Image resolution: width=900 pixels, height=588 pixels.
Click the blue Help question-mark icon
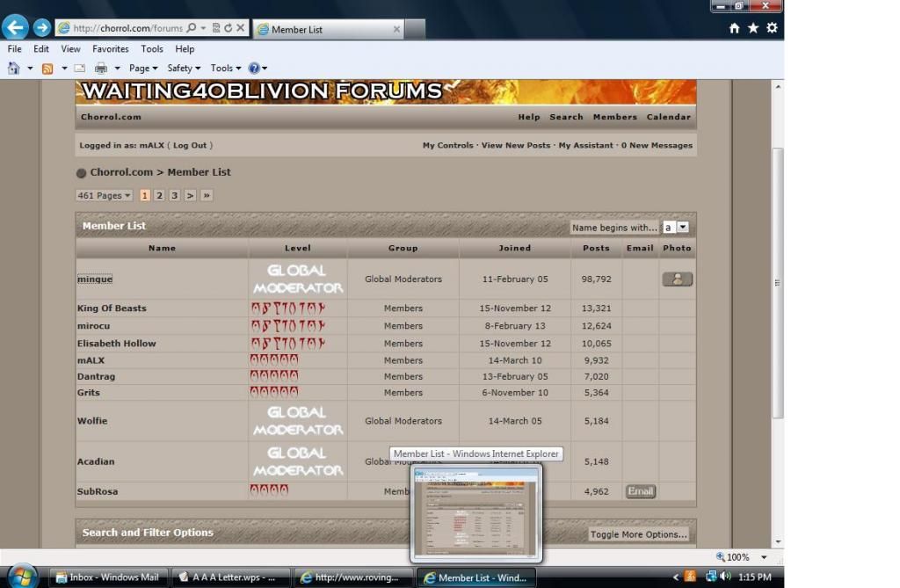254,69
